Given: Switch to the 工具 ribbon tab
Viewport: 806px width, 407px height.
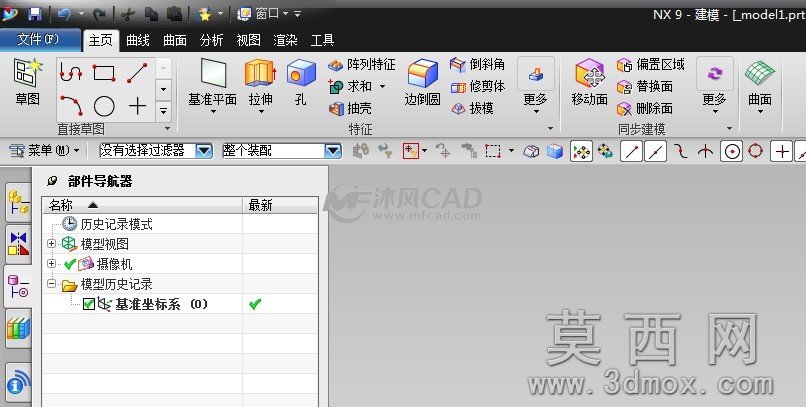Looking at the screenshot, I should coord(322,40).
